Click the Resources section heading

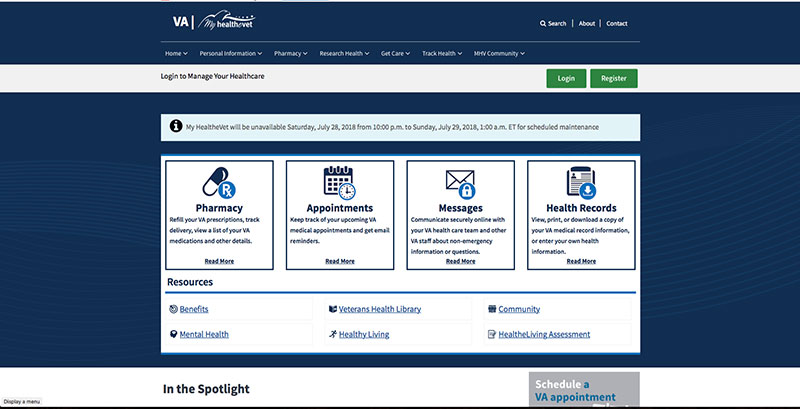[x=190, y=282]
